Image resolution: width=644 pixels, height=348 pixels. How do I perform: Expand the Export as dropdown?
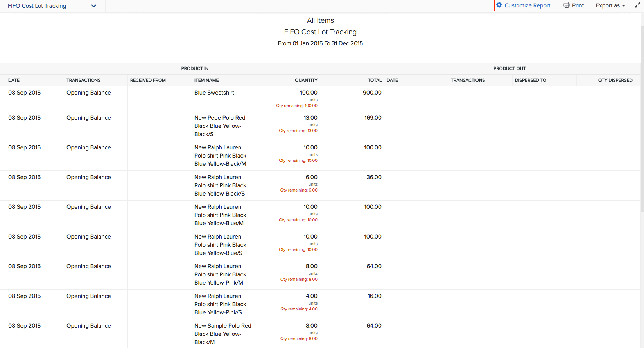[610, 5]
